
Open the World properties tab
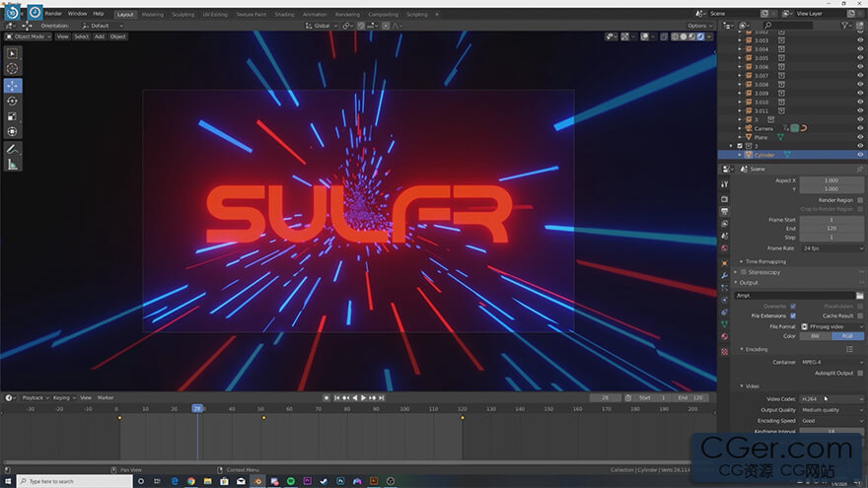[725, 248]
